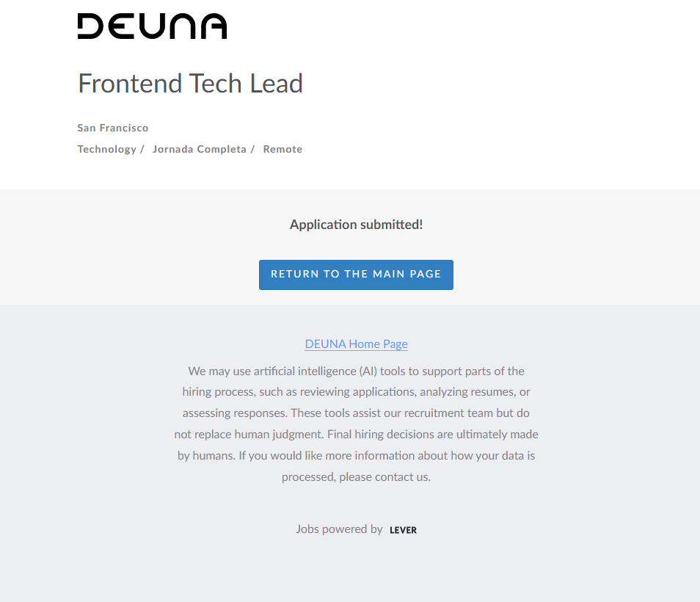Click the "processed, please contact us" line

tap(356, 476)
